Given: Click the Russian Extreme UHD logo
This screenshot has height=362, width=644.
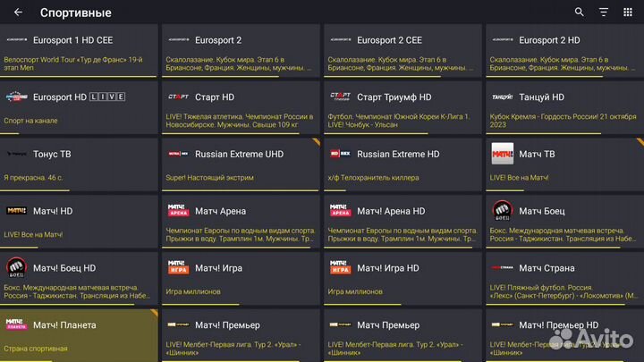Looking at the screenshot, I should coord(178,154).
